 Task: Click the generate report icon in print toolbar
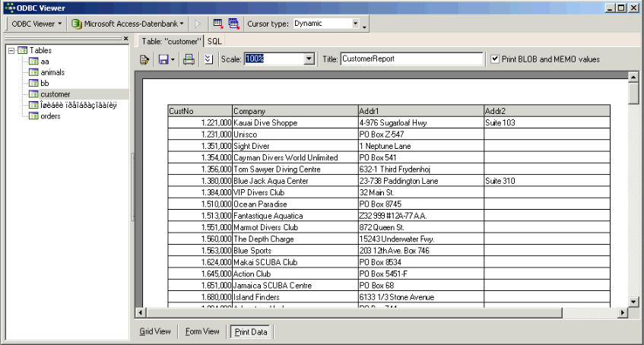(144, 59)
